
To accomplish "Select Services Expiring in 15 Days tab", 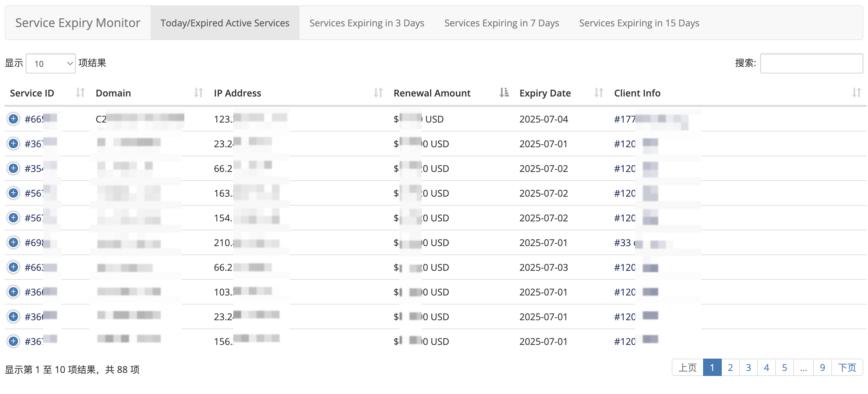I will point(639,23).
